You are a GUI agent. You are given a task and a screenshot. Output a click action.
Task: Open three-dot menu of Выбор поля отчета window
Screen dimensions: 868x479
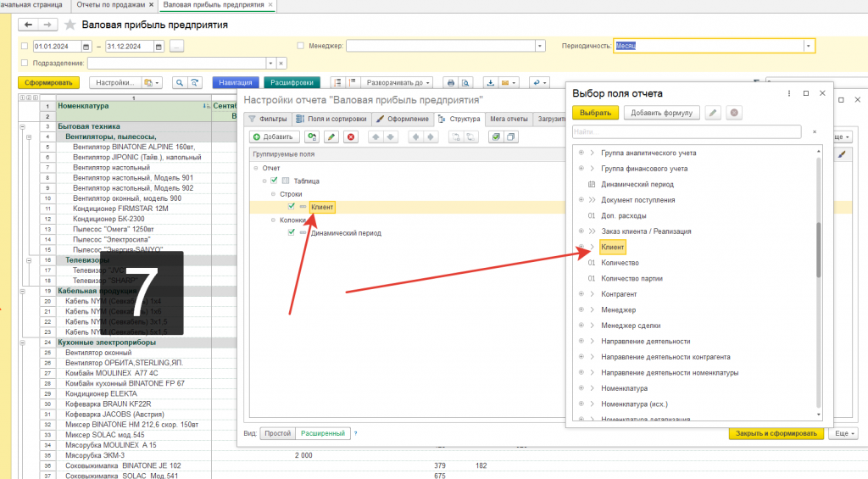[x=789, y=93]
